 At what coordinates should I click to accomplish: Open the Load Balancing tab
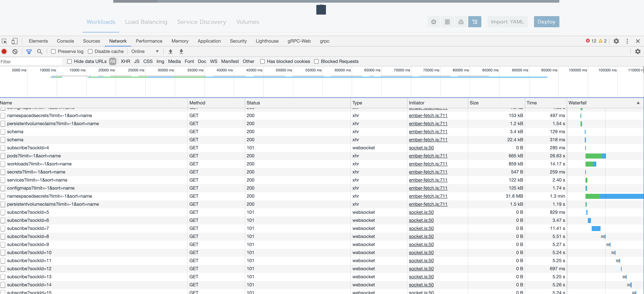(x=146, y=22)
